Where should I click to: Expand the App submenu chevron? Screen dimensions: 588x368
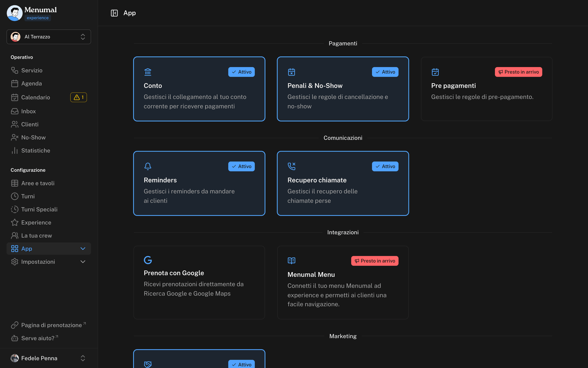[x=83, y=249]
